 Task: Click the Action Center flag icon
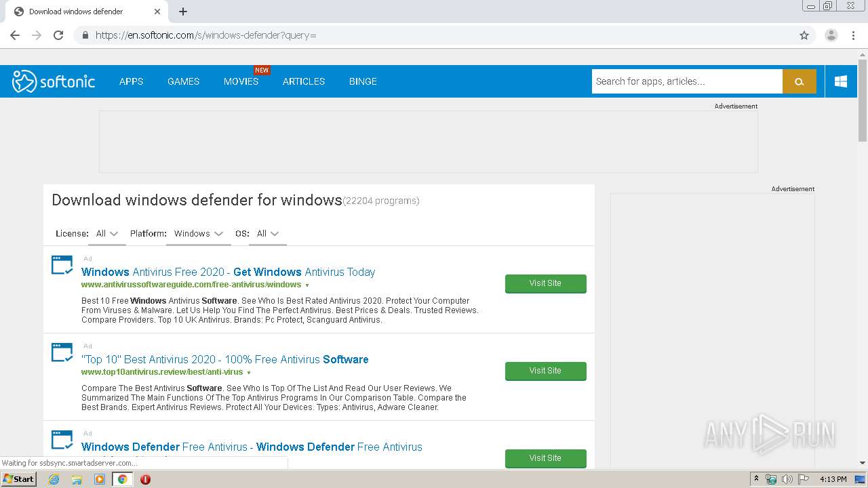(x=804, y=479)
